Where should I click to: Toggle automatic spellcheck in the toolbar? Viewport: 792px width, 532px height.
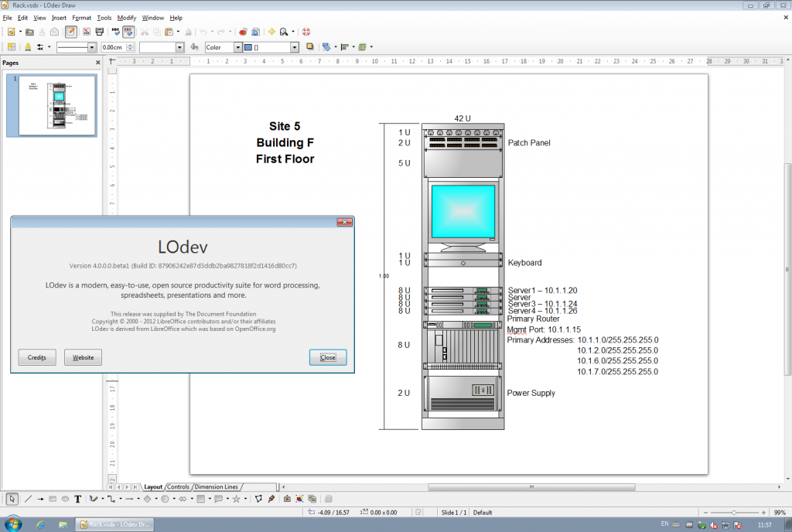point(127,32)
